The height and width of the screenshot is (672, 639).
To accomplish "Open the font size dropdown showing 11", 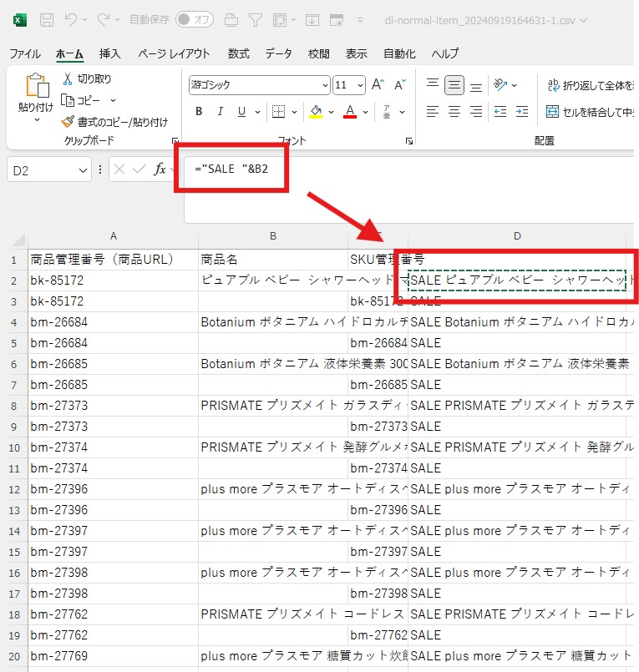I will 361,85.
